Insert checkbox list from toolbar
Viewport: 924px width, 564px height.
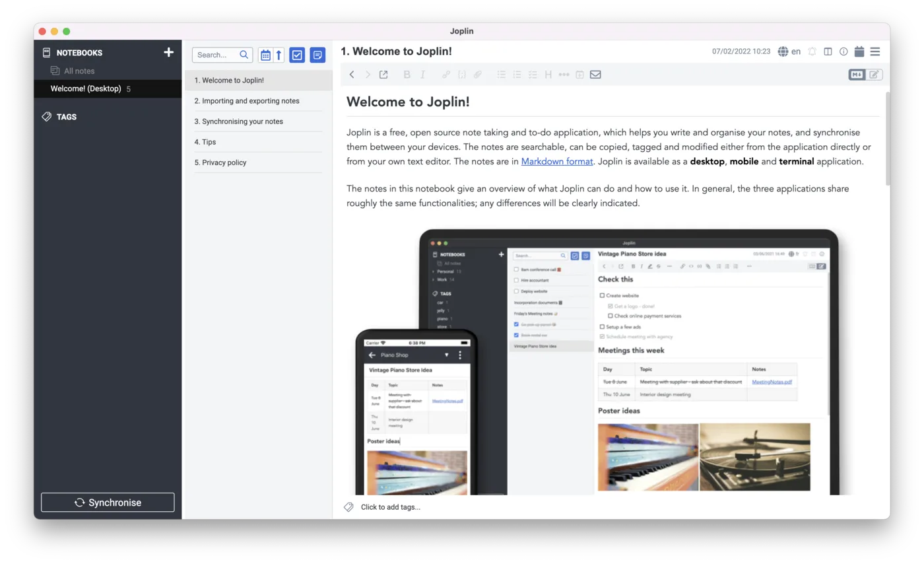533,75
